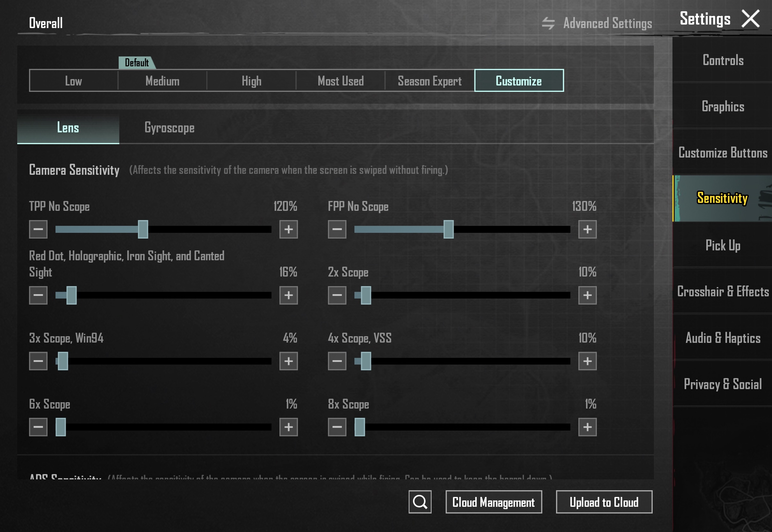The width and height of the screenshot is (772, 532).
Task: Increase TPP No Scope with plus button
Action: point(288,229)
